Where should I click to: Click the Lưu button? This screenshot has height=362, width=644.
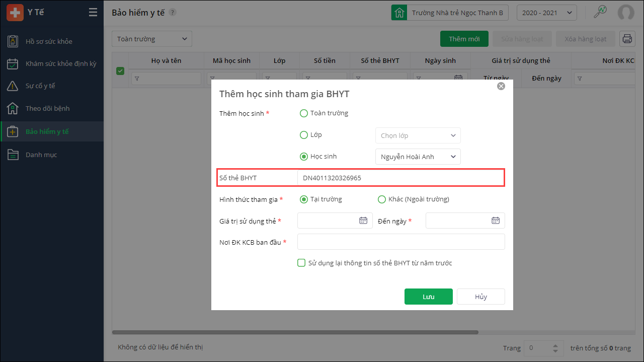click(428, 297)
